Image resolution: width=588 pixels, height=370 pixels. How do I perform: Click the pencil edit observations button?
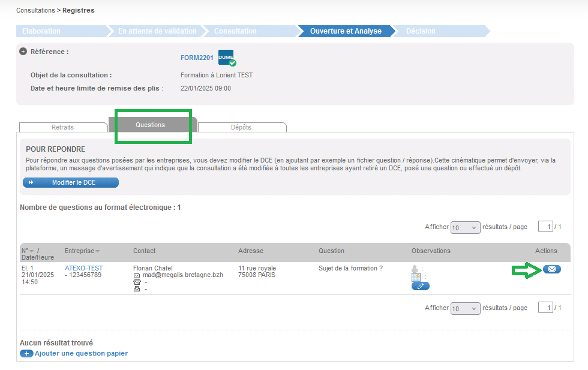[x=420, y=286]
